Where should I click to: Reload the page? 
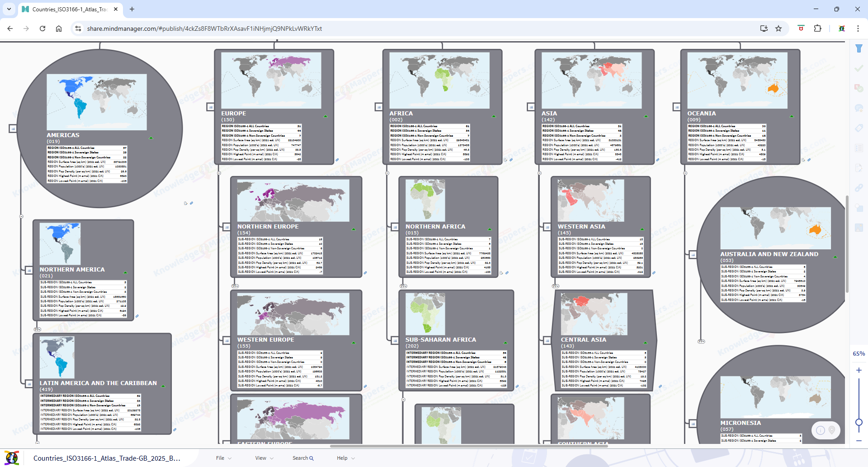42,29
